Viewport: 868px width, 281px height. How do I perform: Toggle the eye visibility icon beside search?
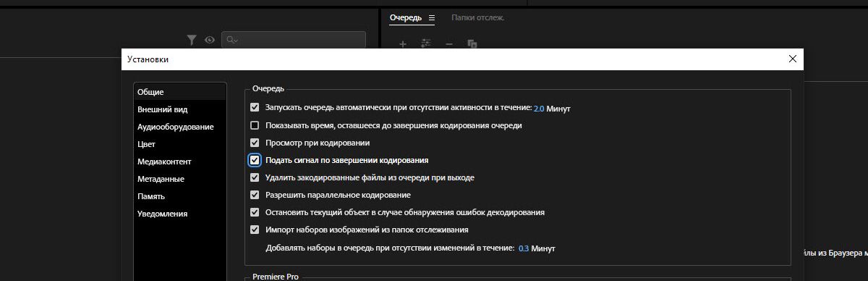210,40
